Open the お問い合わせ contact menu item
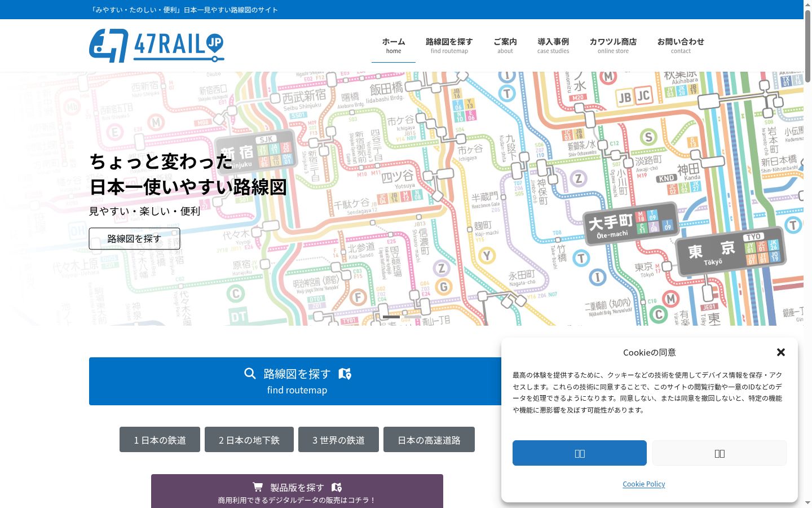Screen dimensions: 812x508 681,46
